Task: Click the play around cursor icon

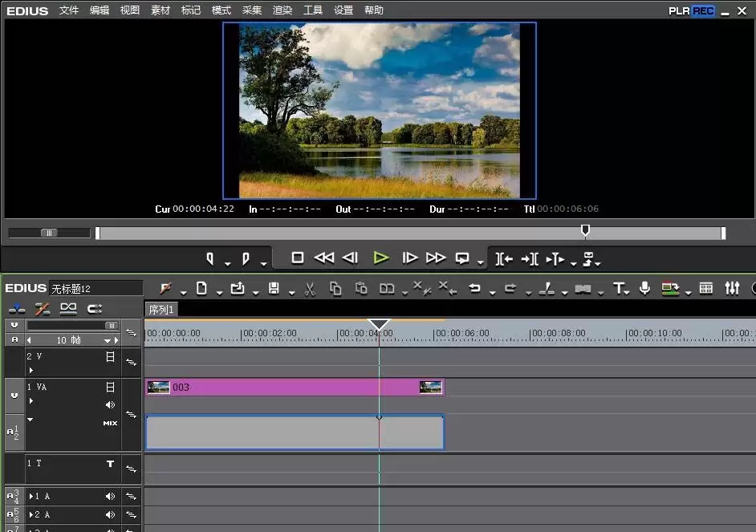Action: (555, 259)
